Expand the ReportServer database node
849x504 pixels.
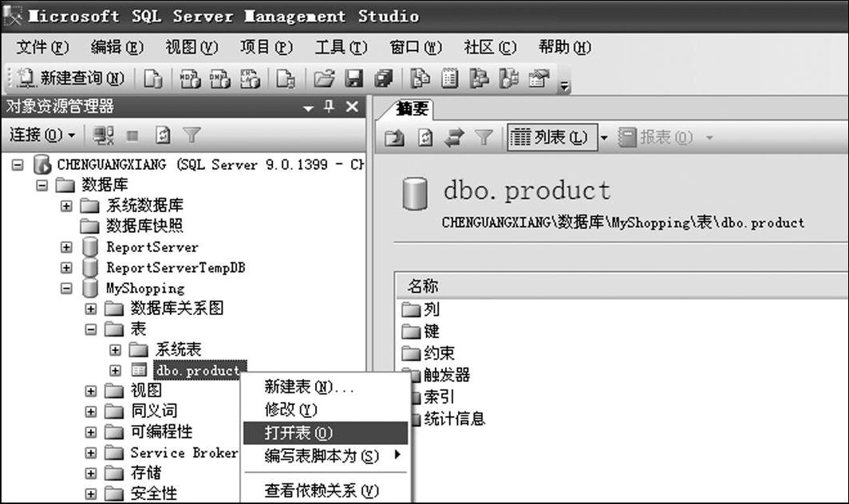point(66,247)
